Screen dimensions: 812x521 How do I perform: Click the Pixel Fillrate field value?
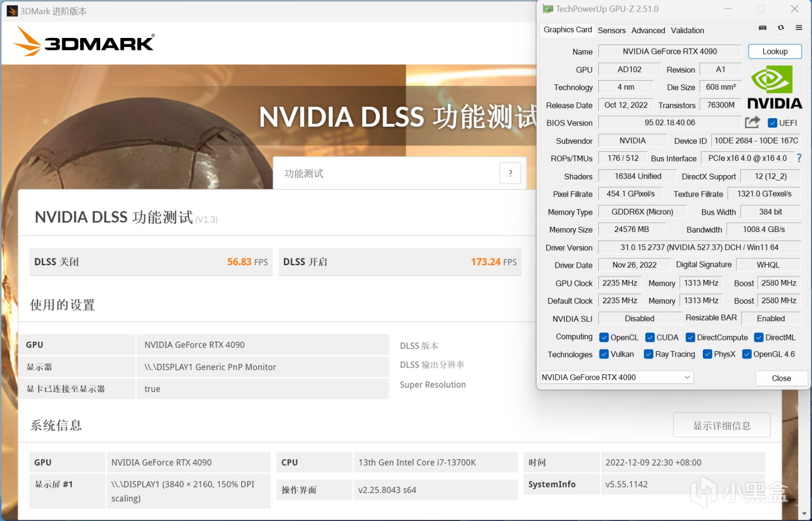coord(631,194)
